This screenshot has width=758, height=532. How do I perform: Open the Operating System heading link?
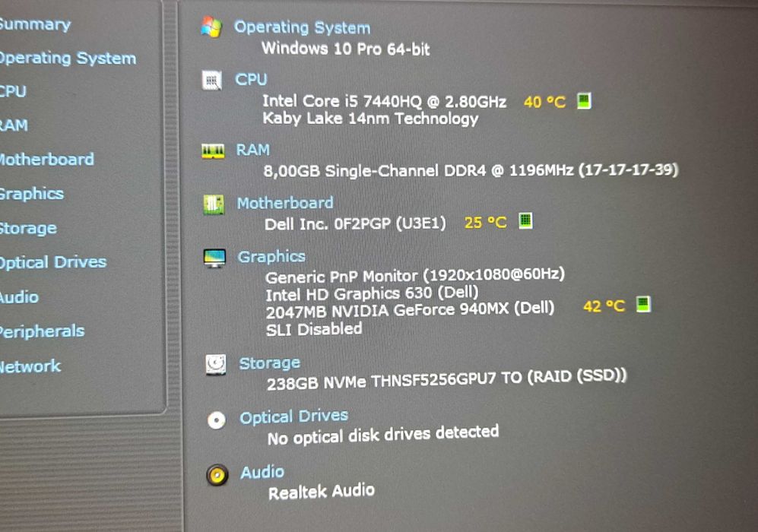(302, 27)
